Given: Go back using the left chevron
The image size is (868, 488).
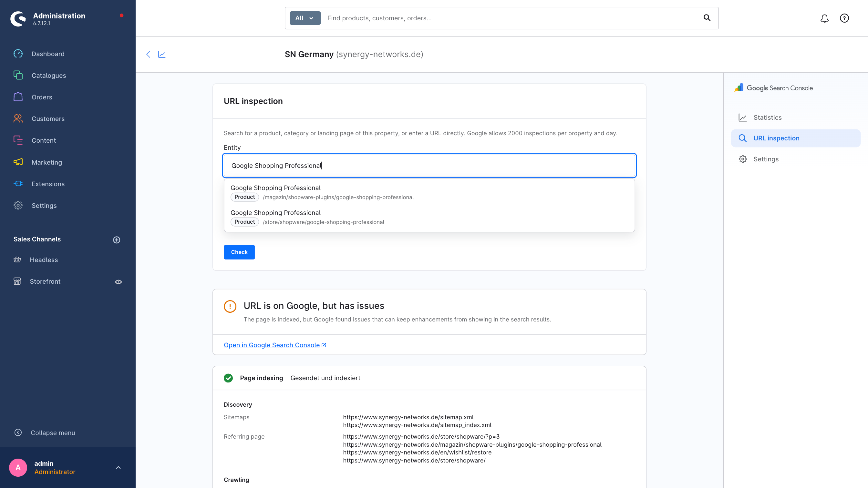Looking at the screenshot, I should click(x=148, y=54).
